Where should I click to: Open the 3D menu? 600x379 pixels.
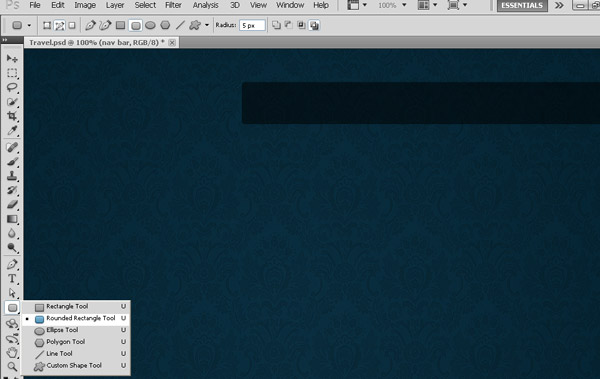click(x=235, y=5)
